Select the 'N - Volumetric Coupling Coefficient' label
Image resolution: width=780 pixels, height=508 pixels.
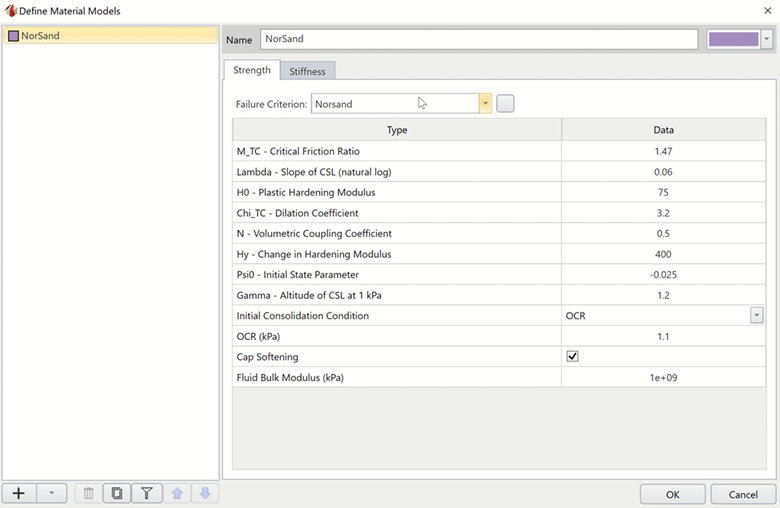pos(314,233)
